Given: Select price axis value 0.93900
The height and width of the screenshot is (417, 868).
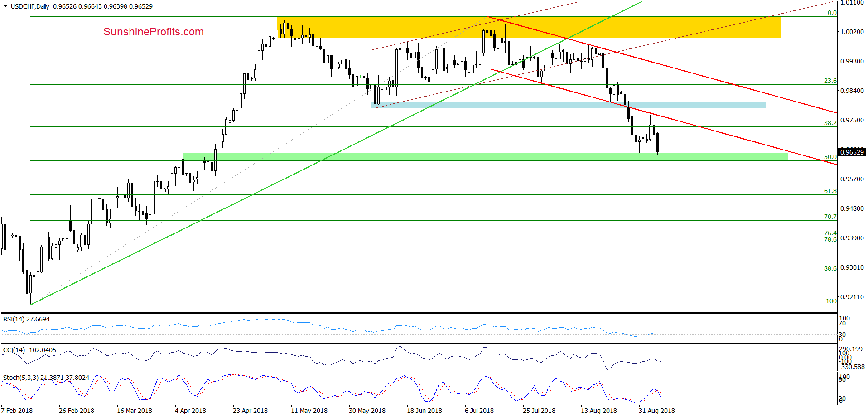Looking at the screenshot, I should (x=852, y=238).
